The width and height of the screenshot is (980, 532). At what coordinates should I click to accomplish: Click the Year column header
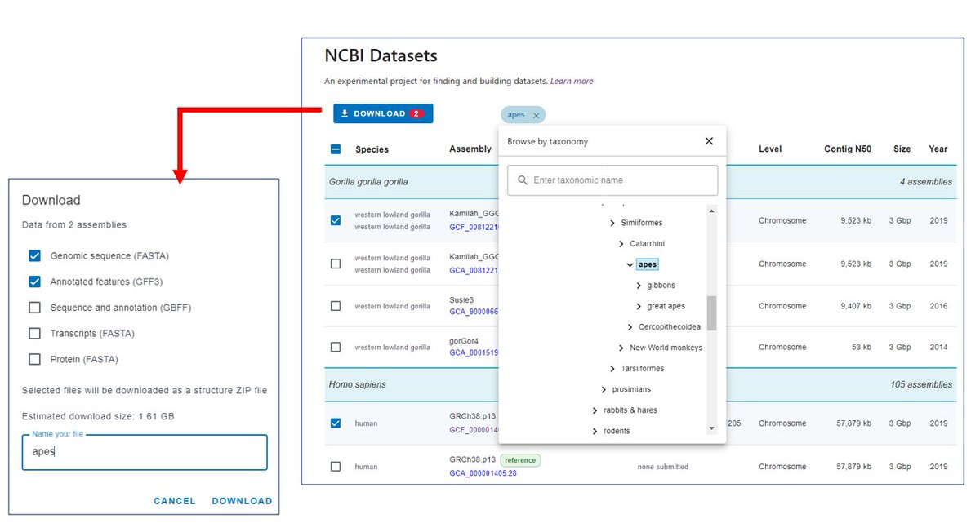tap(938, 149)
